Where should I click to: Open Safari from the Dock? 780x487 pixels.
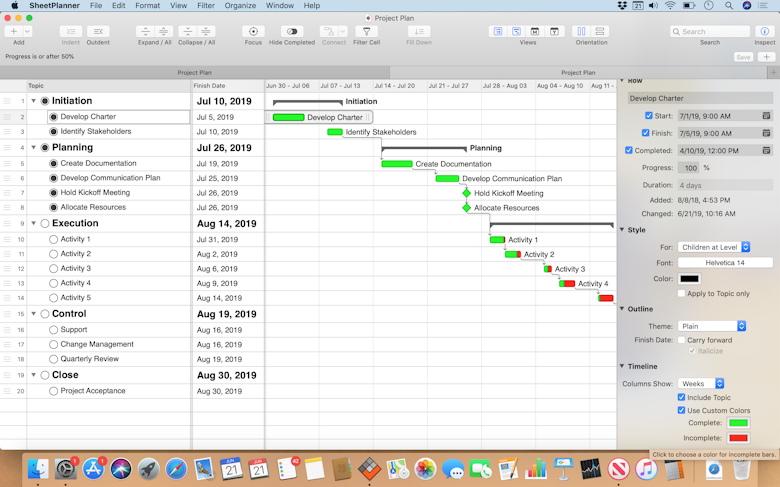point(176,469)
